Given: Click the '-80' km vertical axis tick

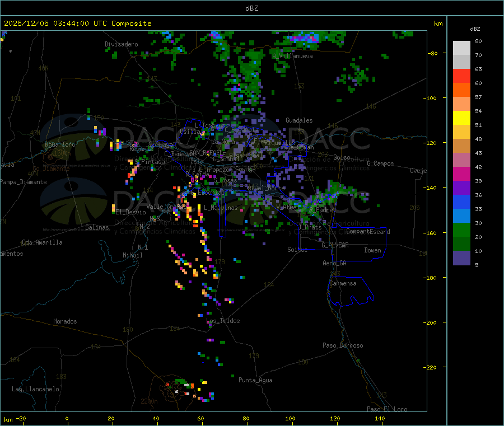Looking at the screenshot, I should click(432, 53).
